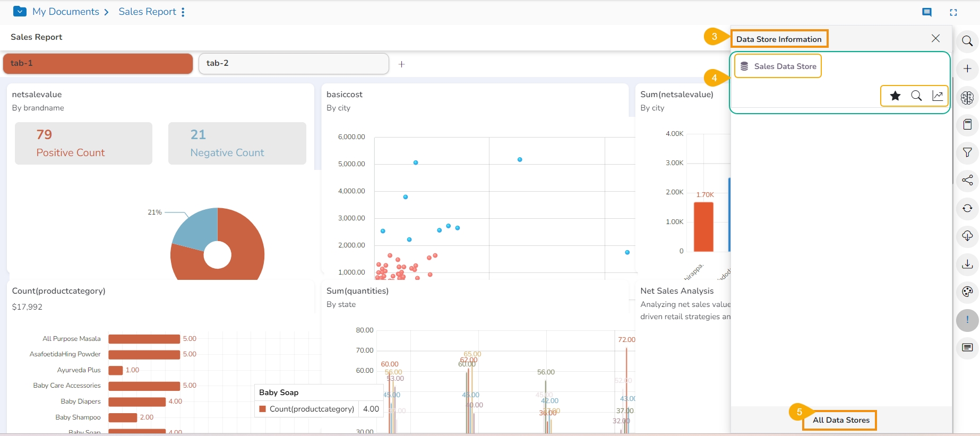Switch to tab-2

294,63
